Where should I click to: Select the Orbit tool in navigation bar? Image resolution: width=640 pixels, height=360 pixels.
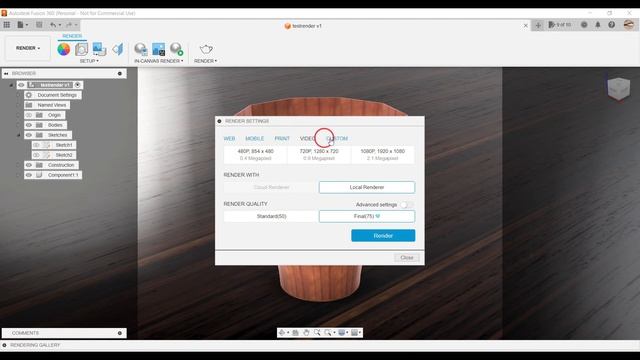click(282, 333)
